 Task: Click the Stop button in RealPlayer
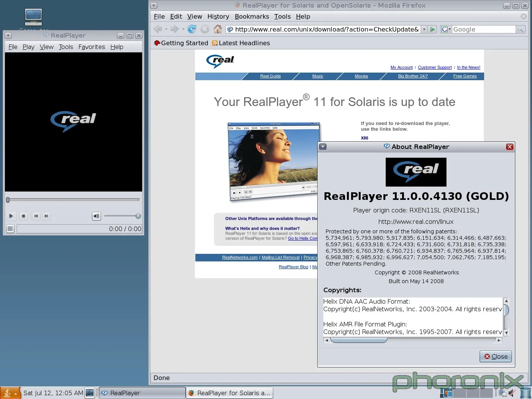point(24,216)
